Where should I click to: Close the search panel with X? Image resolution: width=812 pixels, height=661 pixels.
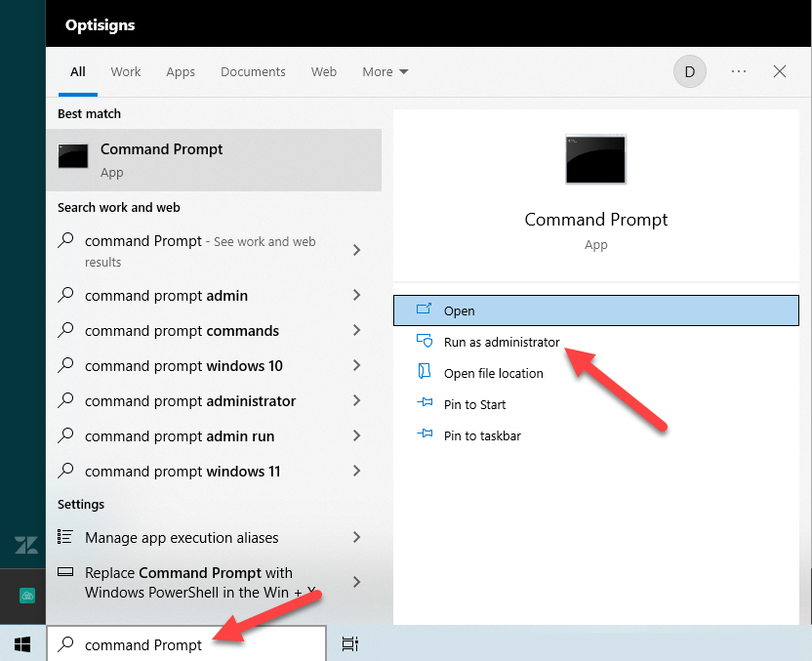pos(780,71)
